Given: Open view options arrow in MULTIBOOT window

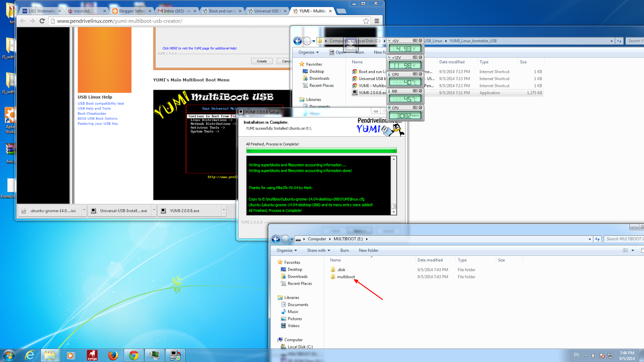Looking at the screenshot, I should click(633, 250).
